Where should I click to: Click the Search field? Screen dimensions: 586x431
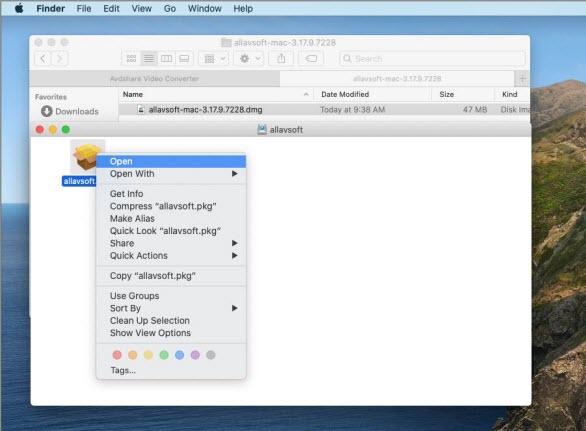point(432,59)
